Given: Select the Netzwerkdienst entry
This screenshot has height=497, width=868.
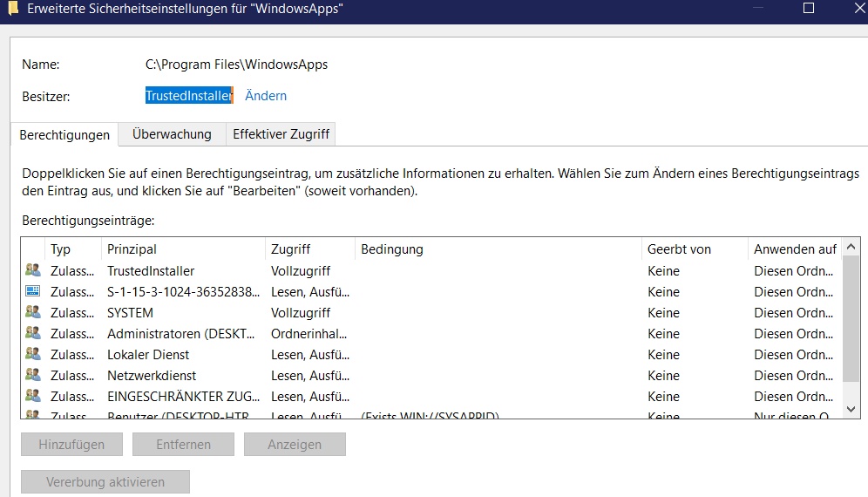Looking at the screenshot, I should coord(152,376).
